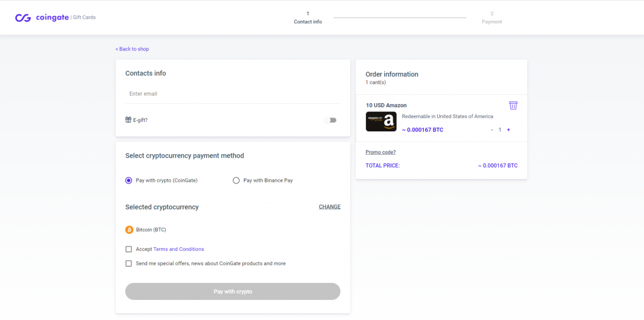Open the Amazon gift card thumbnail
This screenshot has width=644, height=320.
381,121
